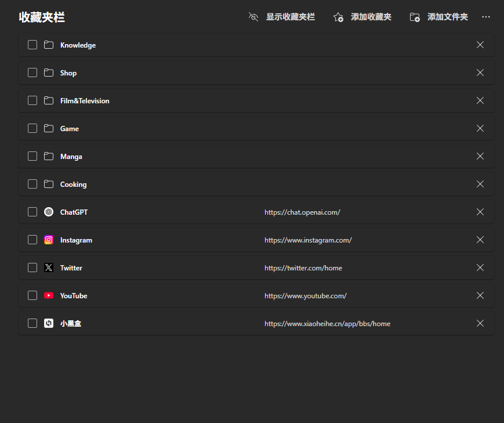Click the Film&Television folder icon
This screenshot has height=423, width=504.
tap(49, 100)
